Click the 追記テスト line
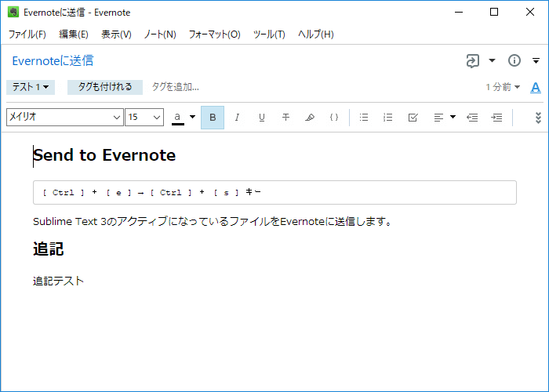Screen dimensions: 549x392 [59, 281]
